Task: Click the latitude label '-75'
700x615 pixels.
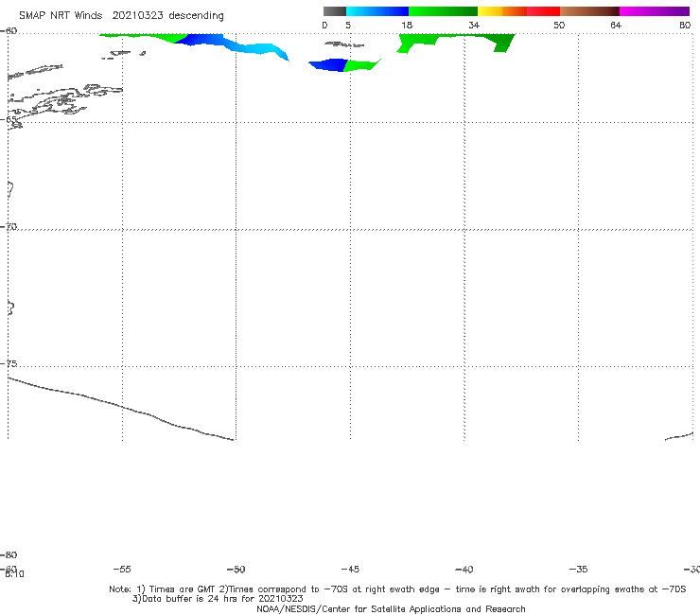Action: pyautogui.click(x=9, y=363)
